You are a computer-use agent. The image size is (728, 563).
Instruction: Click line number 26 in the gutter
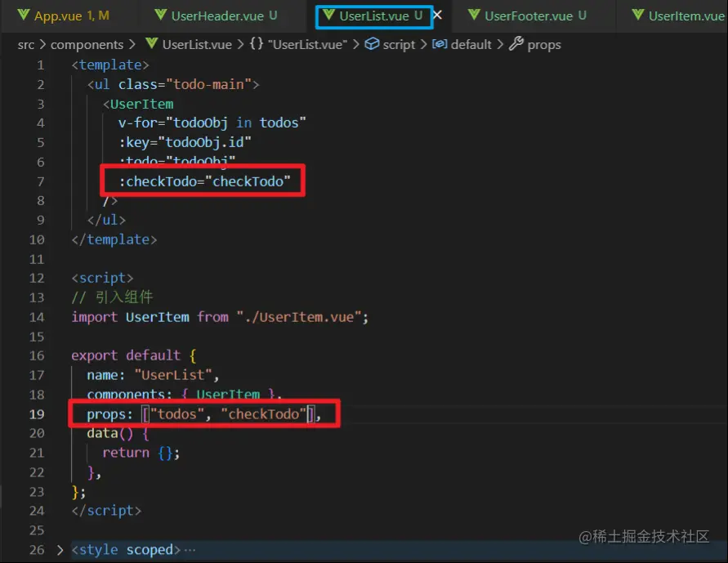click(37, 550)
